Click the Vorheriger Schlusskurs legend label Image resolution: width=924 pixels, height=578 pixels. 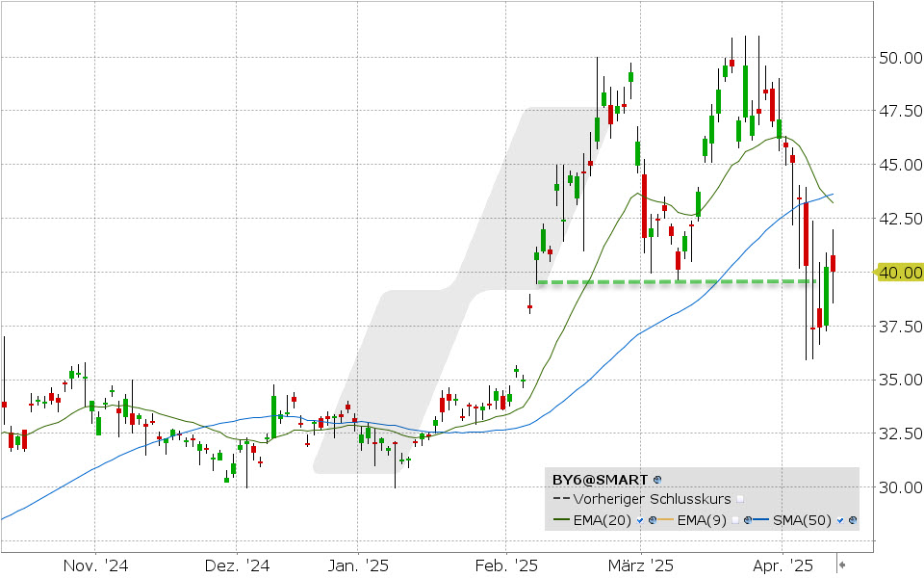[652, 499]
